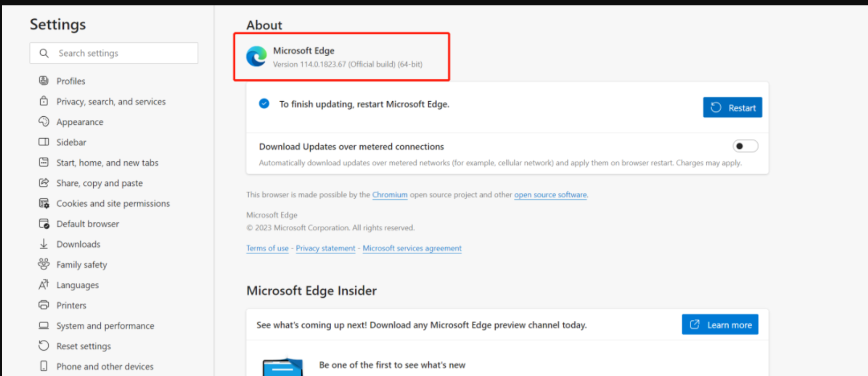Select Reset settings
This screenshot has width=868, height=376.
click(x=84, y=346)
